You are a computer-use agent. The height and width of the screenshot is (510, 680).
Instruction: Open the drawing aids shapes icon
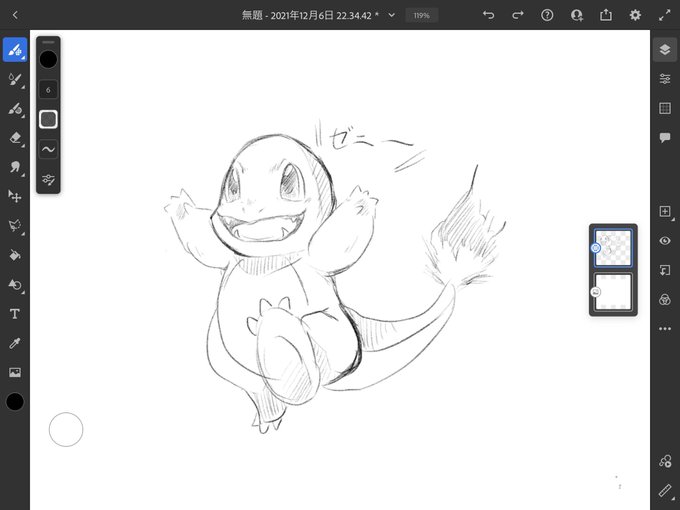665,461
